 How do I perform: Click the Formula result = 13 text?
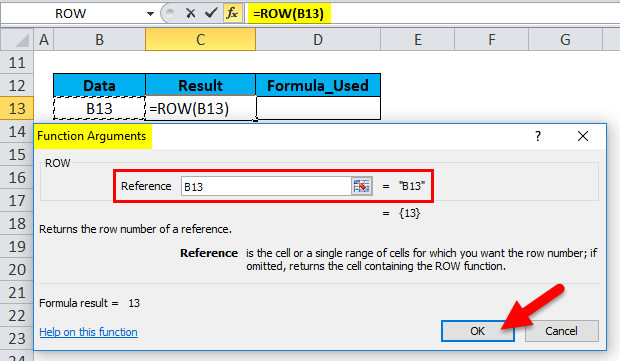pyautogui.click(x=89, y=303)
